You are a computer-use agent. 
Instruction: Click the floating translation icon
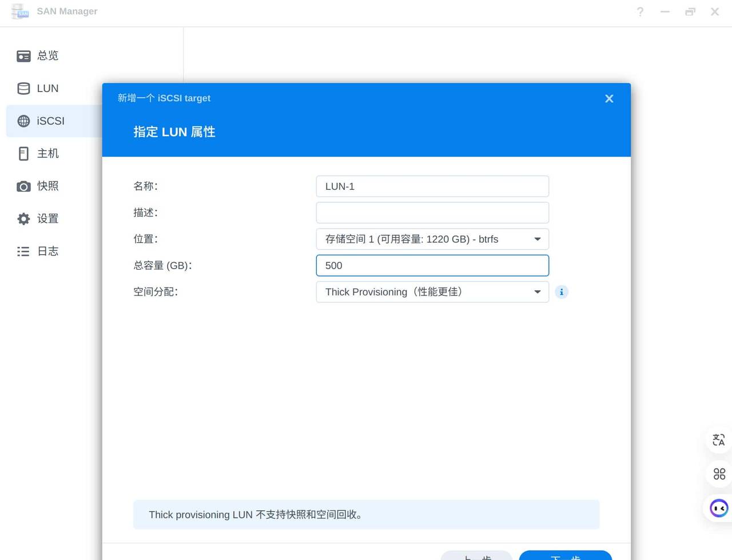pyautogui.click(x=718, y=440)
